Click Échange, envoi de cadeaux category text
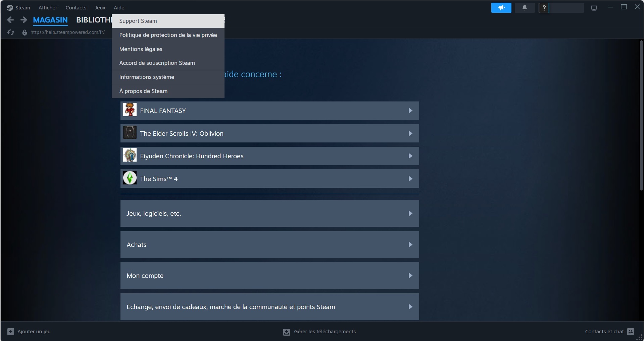644x341 pixels. pos(231,307)
